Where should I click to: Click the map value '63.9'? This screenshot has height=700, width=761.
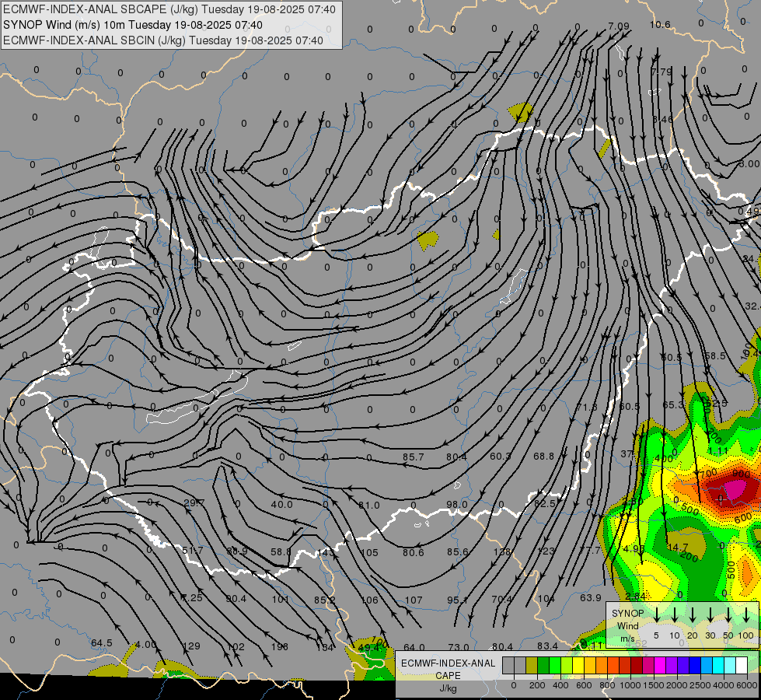click(x=591, y=597)
